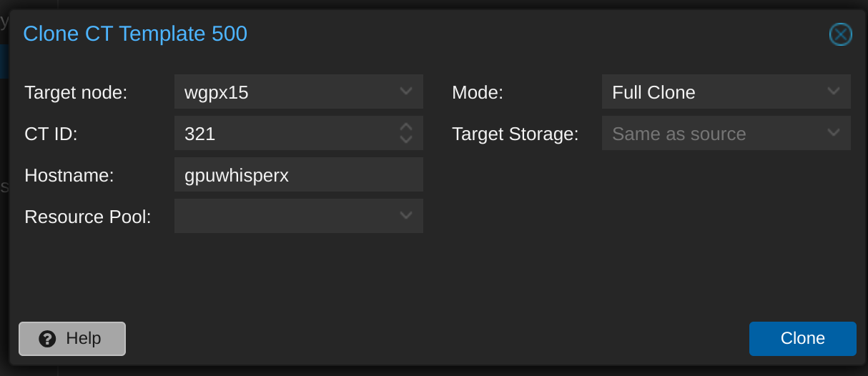Expand the Target node dropdown arrow

point(406,91)
